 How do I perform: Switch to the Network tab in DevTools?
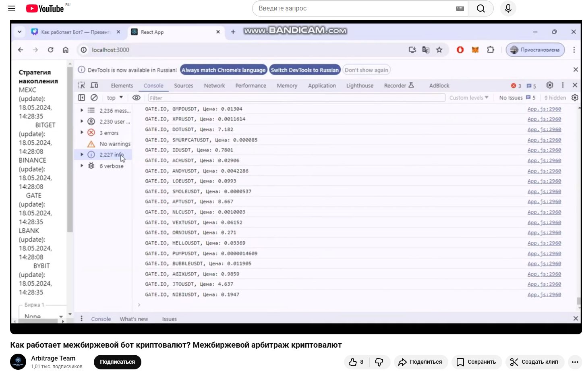point(214,85)
